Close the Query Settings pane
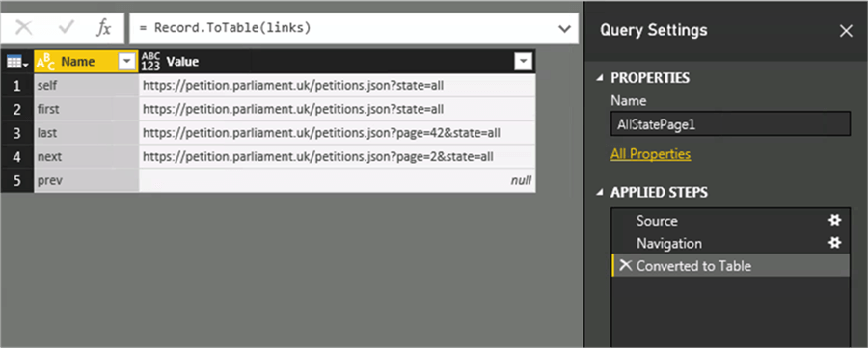This screenshot has width=868, height=348. (x=846, y=31)
